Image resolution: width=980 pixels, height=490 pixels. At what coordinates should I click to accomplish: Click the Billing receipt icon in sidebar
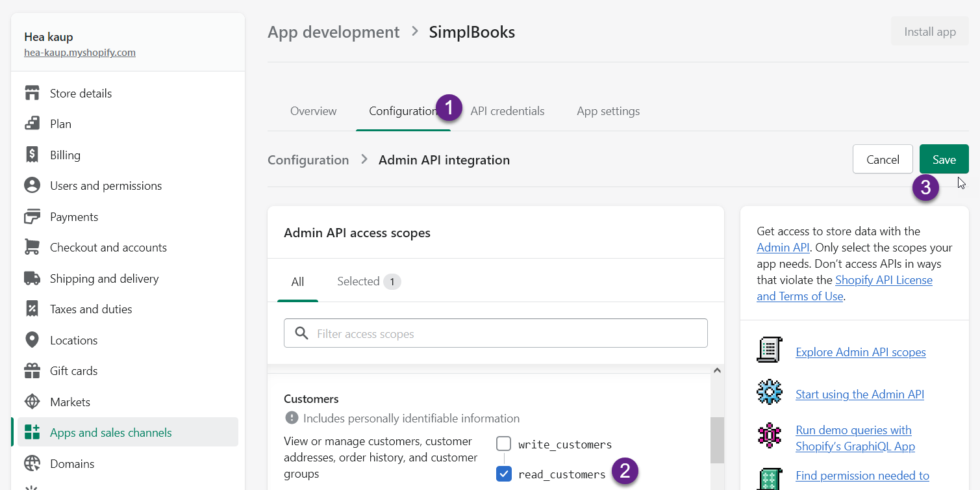coord(32,155)
